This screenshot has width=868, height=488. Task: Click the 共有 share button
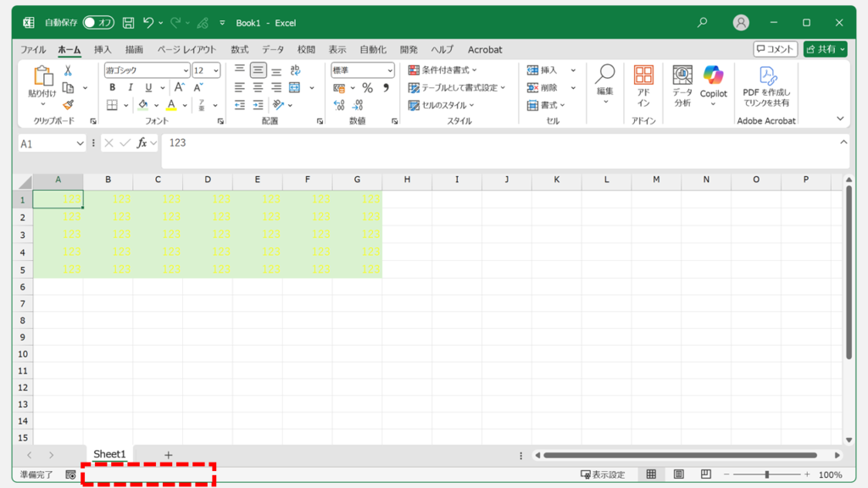(825, 50)
